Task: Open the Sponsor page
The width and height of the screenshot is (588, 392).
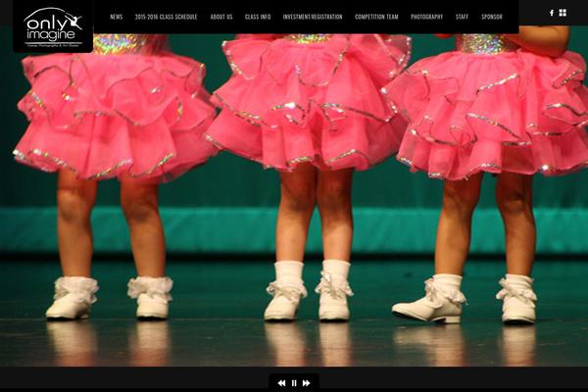Action: [x=492, y=17]
